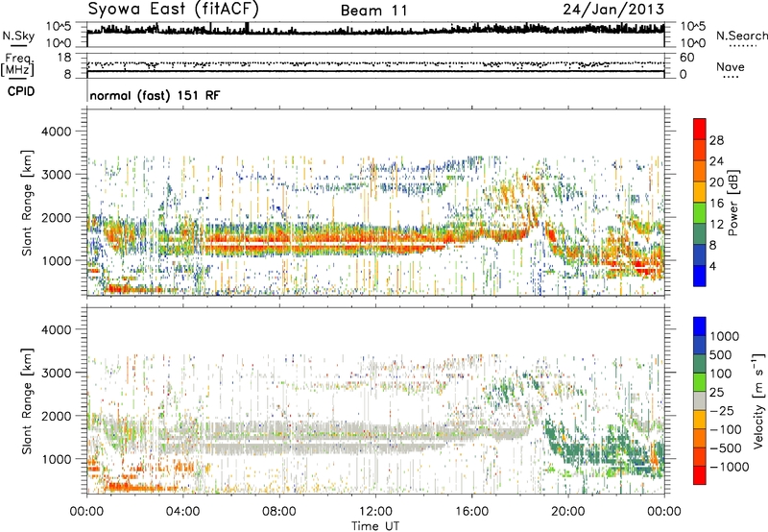Pick the gray segment of the Velocity colorbar
Image resolution: width=768 pixels, height=532 pixels.
(700, 401)
